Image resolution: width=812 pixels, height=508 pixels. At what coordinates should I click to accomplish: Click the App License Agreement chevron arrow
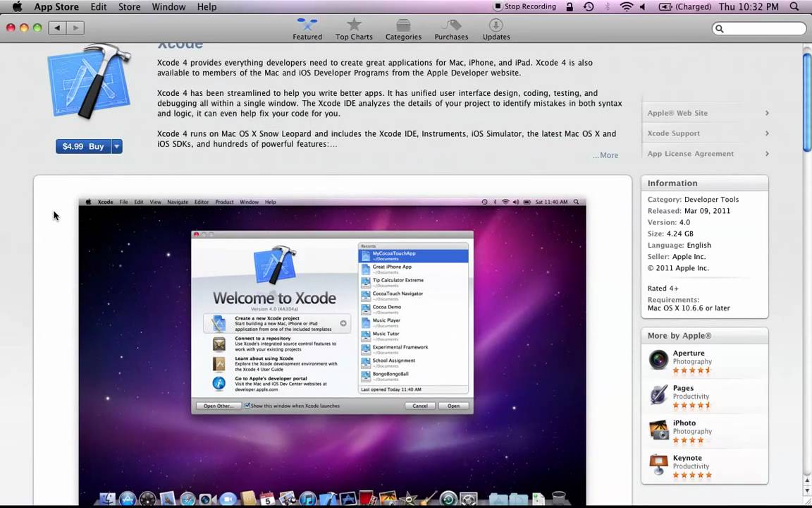(x=767, y=153)
